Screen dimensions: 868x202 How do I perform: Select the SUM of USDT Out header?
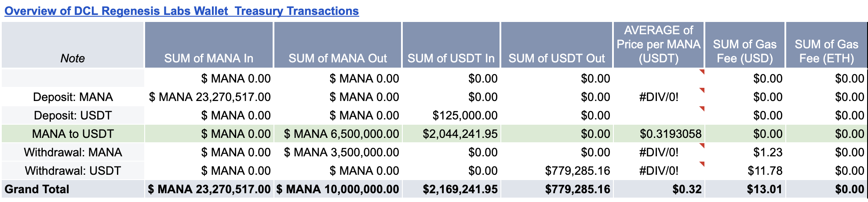[556, 58]
